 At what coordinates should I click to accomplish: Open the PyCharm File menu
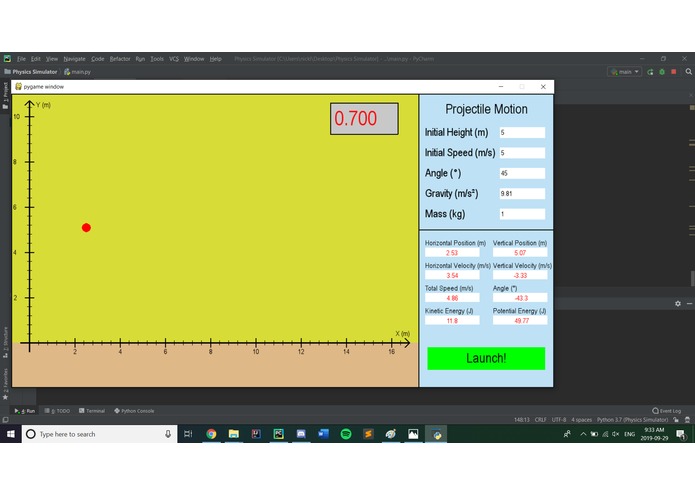[21, 58]
